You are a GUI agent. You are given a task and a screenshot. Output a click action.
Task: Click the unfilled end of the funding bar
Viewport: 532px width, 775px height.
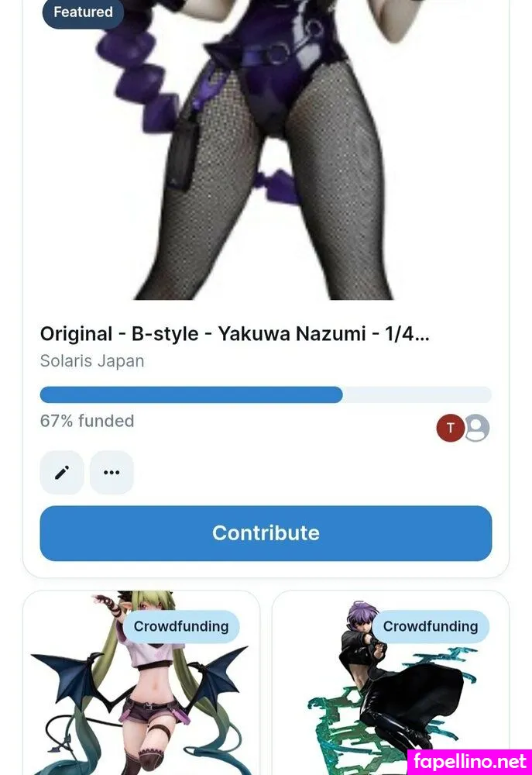pyautogui.click(x=417, y=395)
